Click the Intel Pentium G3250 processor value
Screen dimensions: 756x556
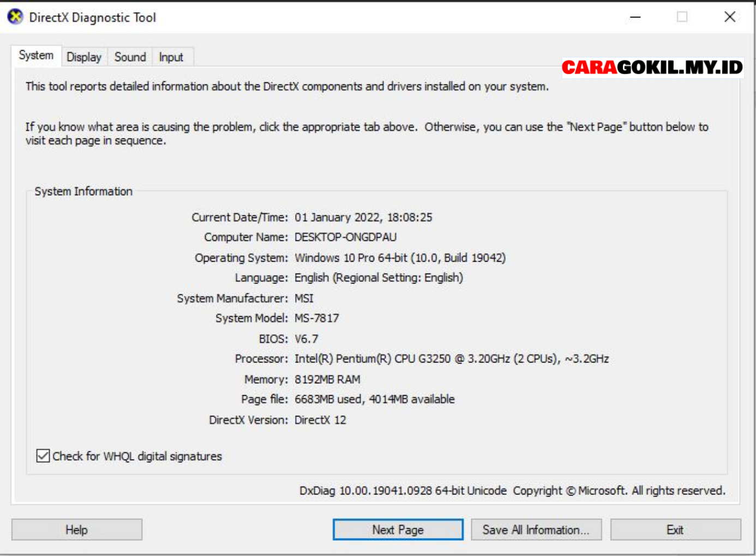452,359
